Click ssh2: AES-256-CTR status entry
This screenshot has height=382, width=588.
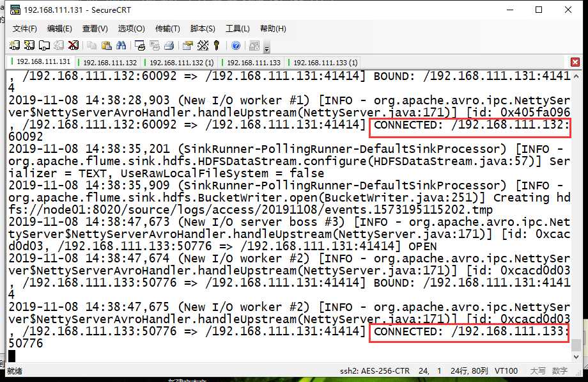(x=375, y=371)
